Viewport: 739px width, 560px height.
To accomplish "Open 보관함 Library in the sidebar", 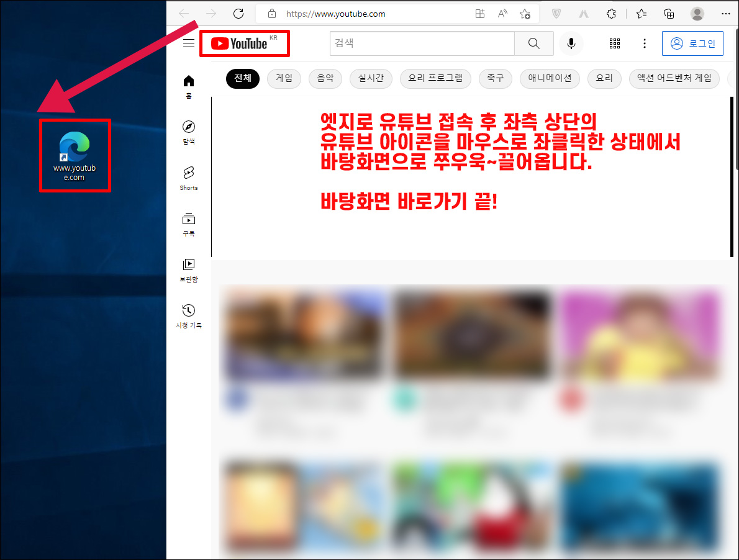I will pyautogui.click(x=189, y=270).
